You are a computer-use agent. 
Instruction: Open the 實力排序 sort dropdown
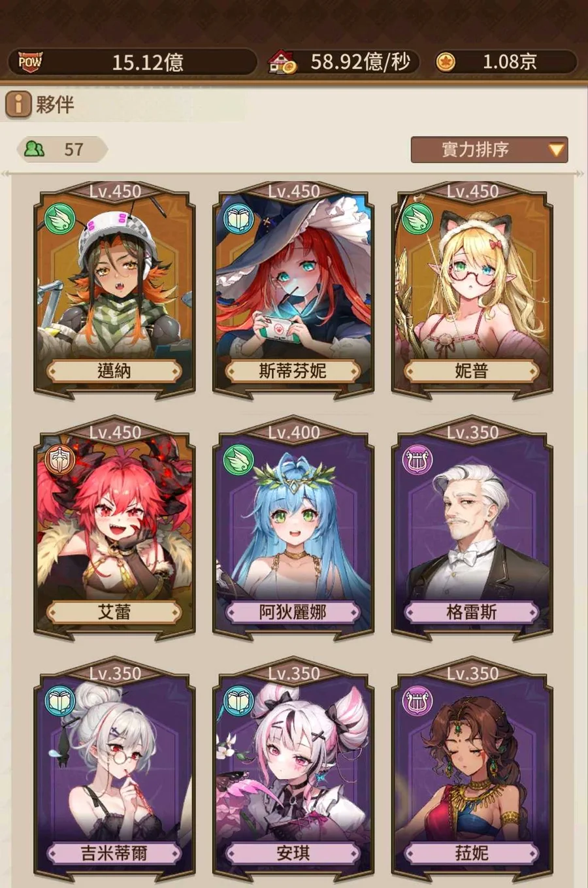489,150
